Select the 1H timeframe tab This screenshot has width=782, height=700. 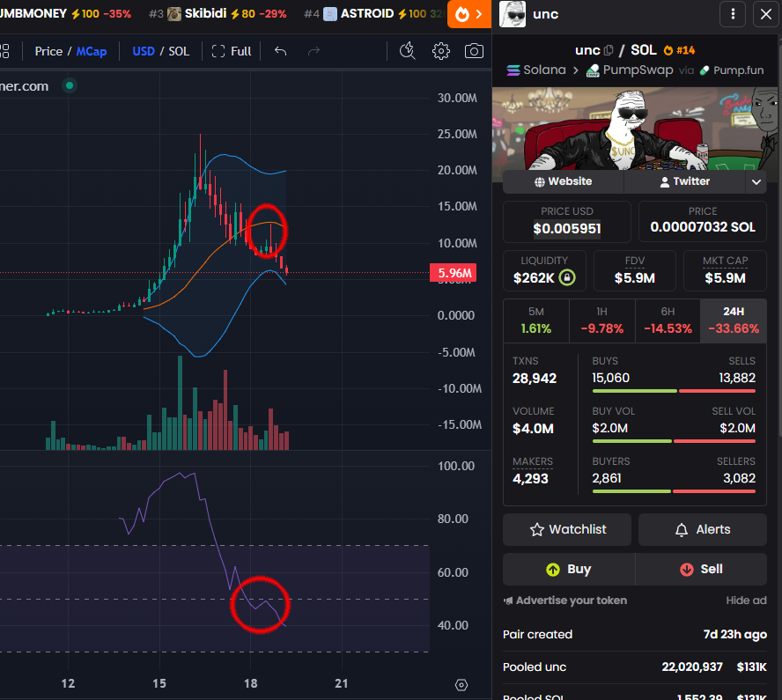pyautogui.click(x=602, y=321)
